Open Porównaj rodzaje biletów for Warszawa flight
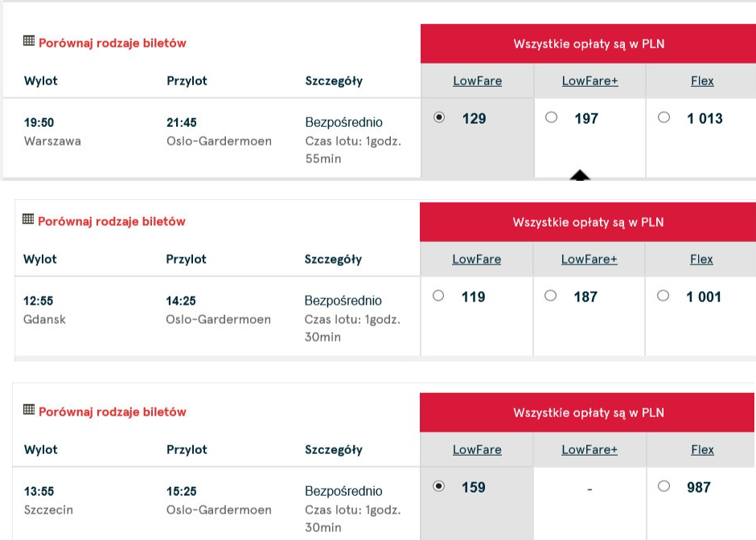This screenshot has width=756, height=540. coord(113,43)
